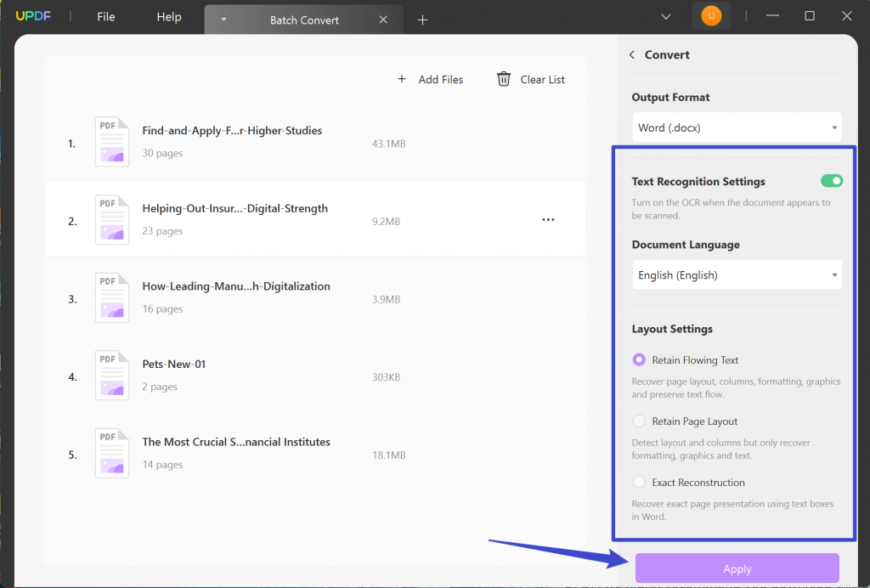The image size is (870, 588).
Task: Go back using the Convert panel arrow
Action: (631, 54)
